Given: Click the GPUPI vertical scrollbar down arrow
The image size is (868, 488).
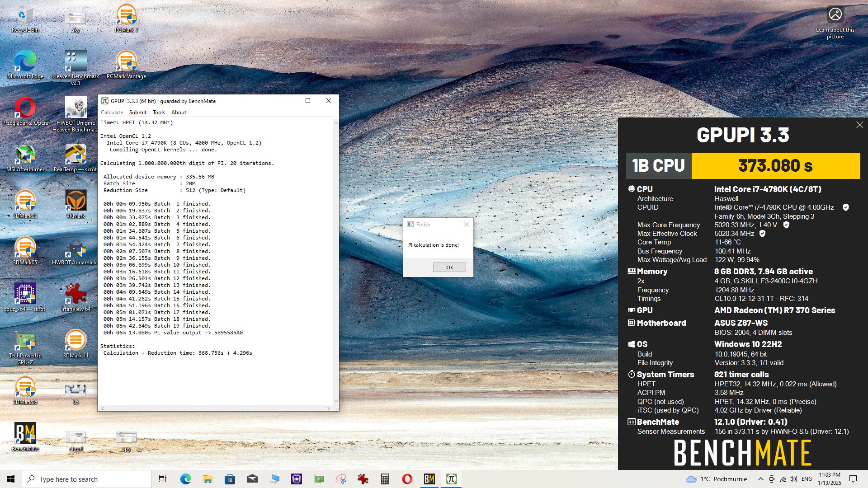Looking at the screenshot, I should click(x=336, y=401).
